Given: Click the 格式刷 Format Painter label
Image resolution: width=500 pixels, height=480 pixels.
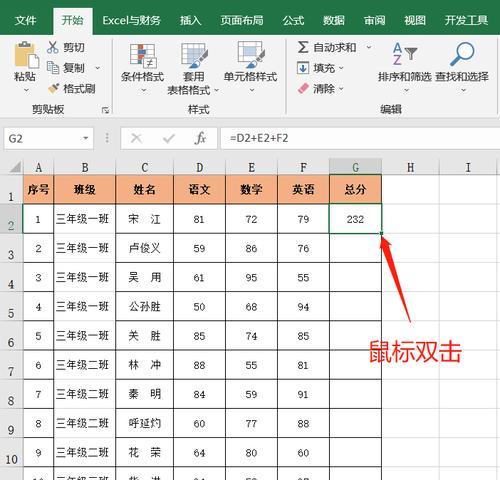Looking at the screenshot, I should pos(79,89).
